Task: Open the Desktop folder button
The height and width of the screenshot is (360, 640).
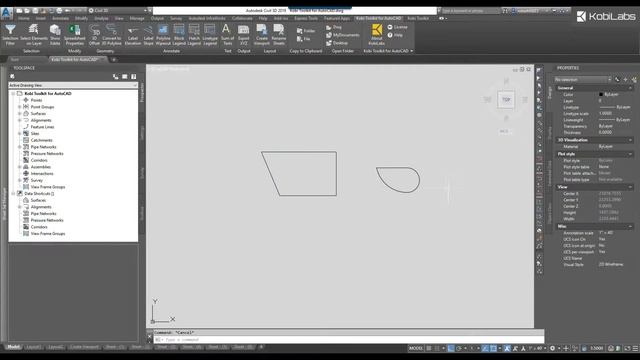Action: [337, 43]
